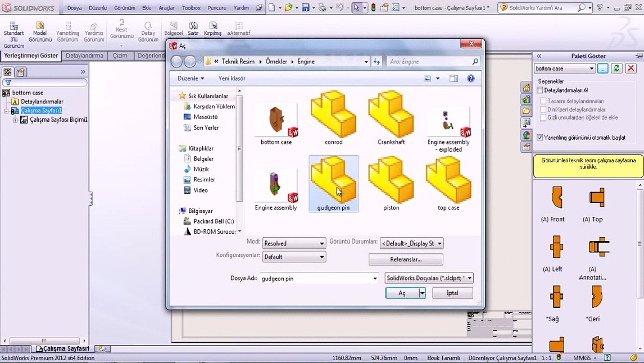Screen dimensions: 644x363
Task: Click the green refresh icon in Paleti Göster
Action: pyautogui.click(x=616, y=68)
